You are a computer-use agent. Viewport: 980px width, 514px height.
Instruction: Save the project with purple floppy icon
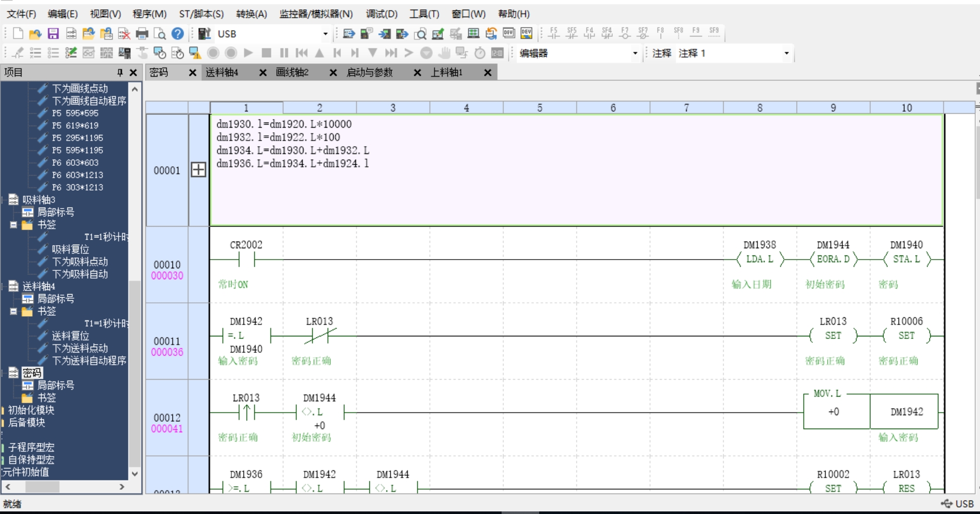pos(53,34)
